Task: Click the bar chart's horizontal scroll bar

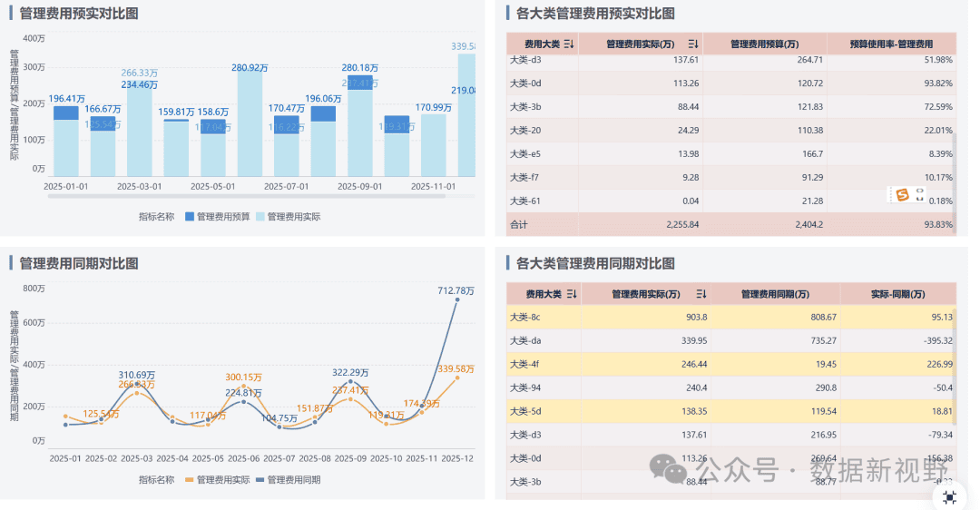Action: coord(247,196)
